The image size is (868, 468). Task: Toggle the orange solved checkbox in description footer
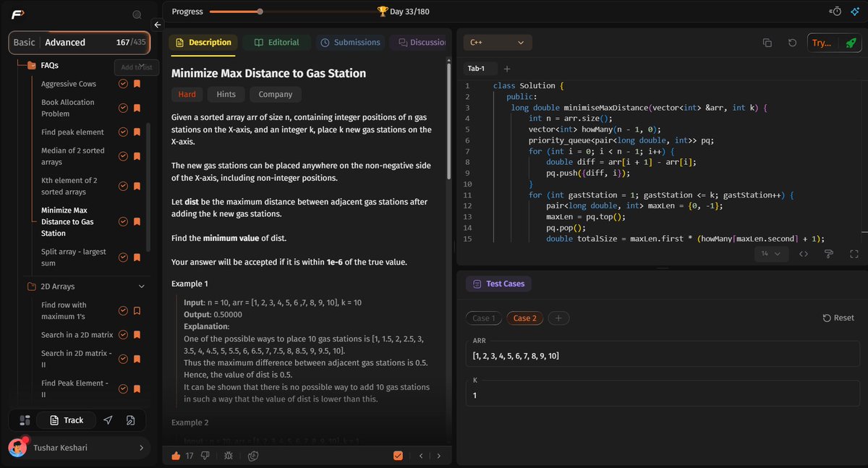tap(398, 456)
